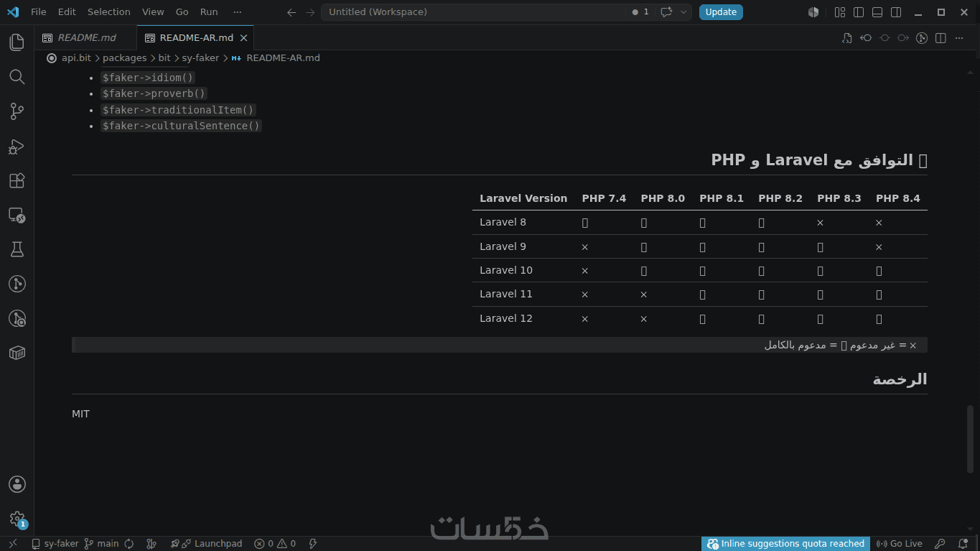This screenshot has height=551, width=980.
Task: Switch to the README.md tab
Action: click(86, 38)
